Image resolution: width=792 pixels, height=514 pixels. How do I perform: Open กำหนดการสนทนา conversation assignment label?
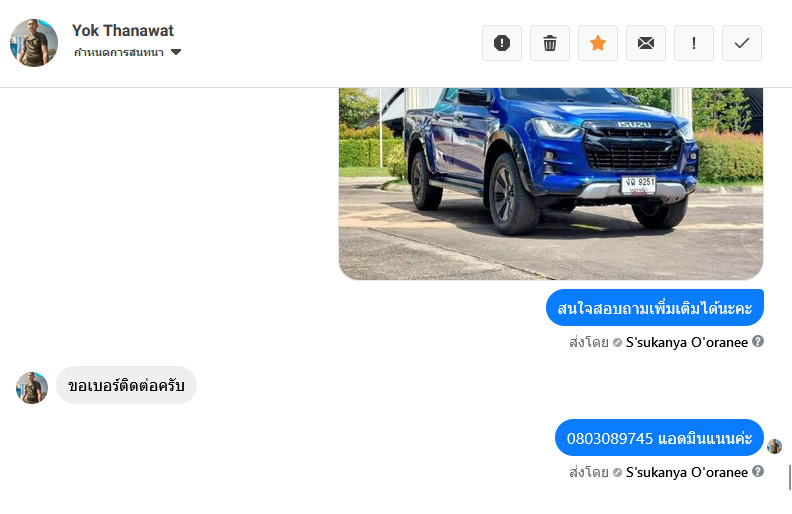(x=119, y=52)
